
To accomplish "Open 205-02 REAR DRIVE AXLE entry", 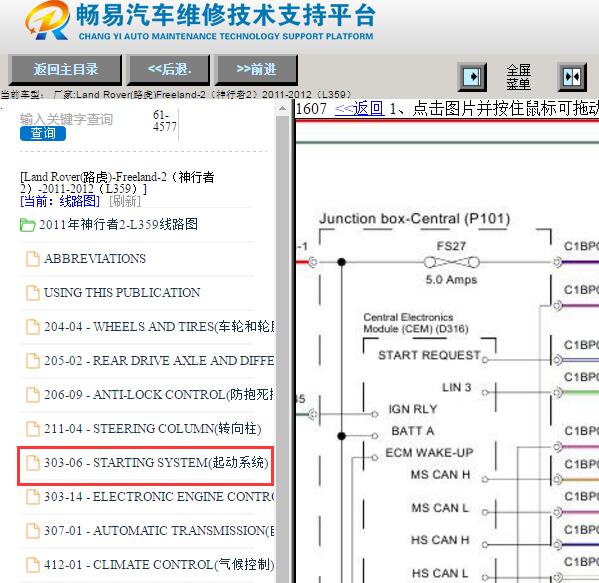I will point(159,361).
